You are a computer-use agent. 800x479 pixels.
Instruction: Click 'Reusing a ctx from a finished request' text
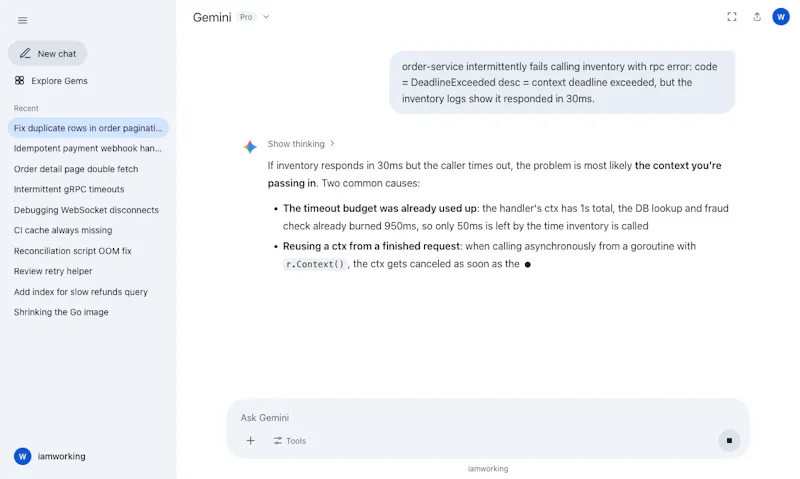(371, 246)
